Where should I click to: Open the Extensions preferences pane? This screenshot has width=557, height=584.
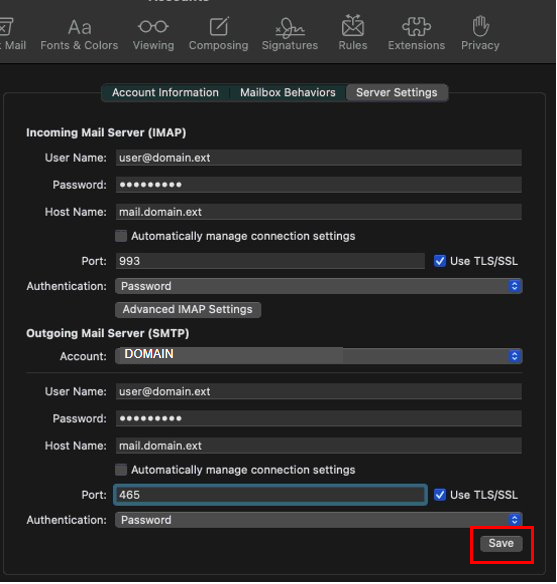coord(416,34)
